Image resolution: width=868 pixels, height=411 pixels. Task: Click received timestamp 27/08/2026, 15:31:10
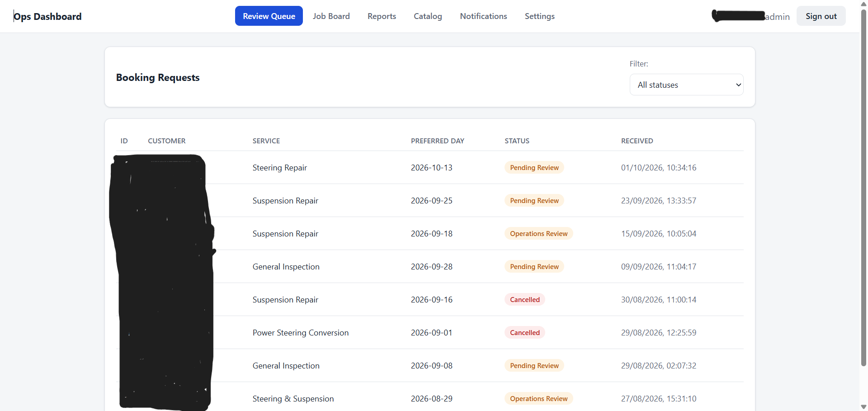click(659, 399)
